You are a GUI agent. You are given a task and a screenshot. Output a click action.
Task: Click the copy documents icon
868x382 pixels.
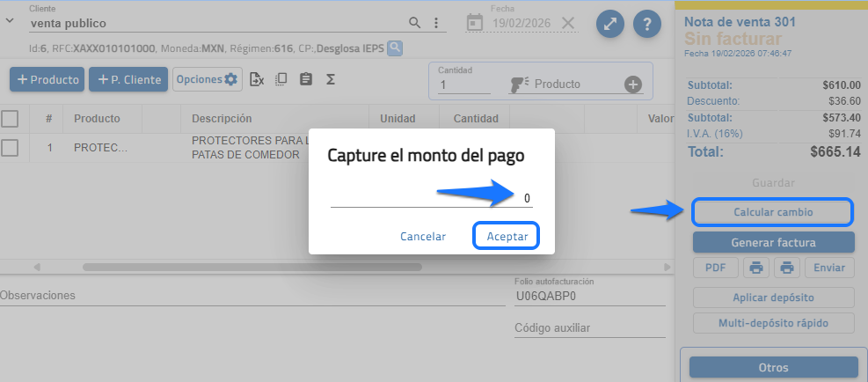pos(281,78)
